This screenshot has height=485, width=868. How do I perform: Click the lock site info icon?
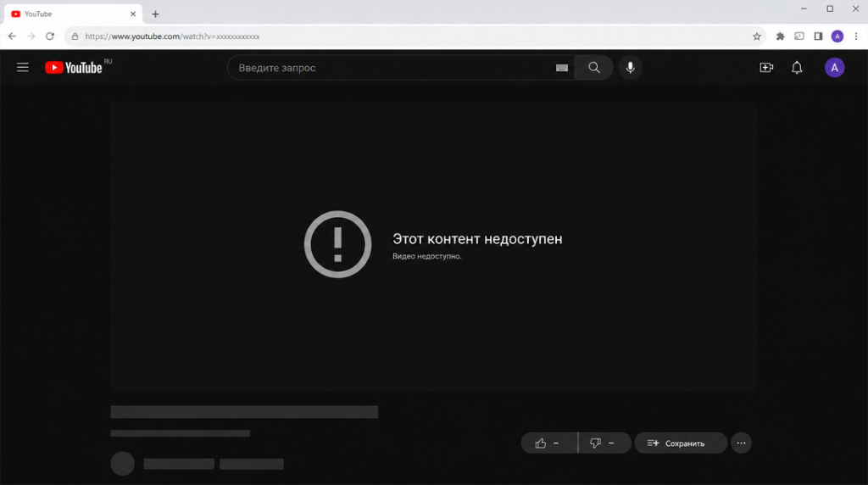(75, 36)
